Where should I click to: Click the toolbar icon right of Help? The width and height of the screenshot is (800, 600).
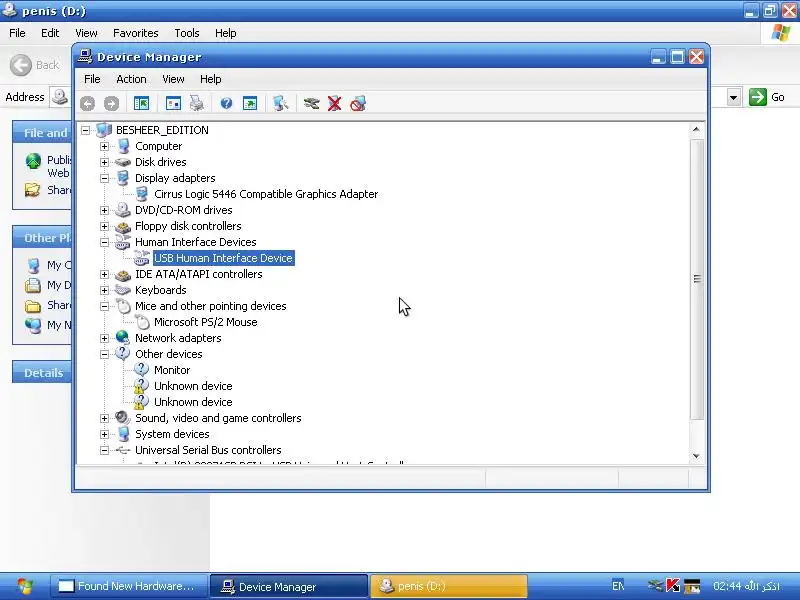250,104
